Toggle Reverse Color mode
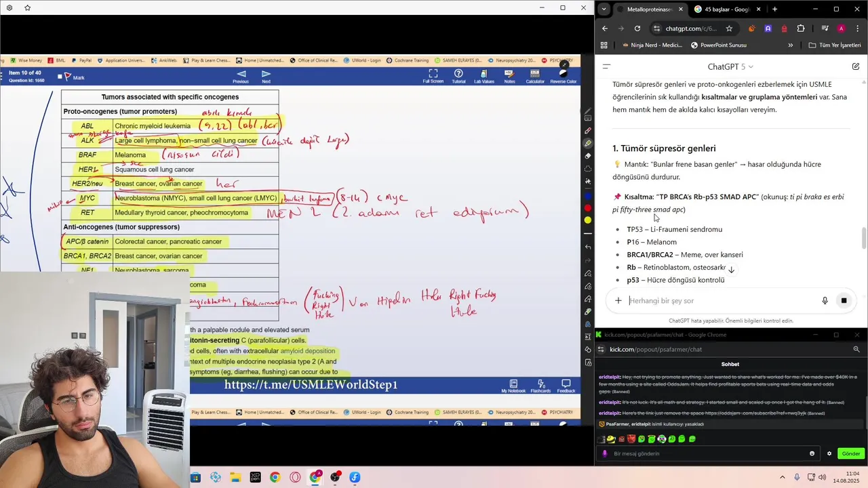 [563, 77]
